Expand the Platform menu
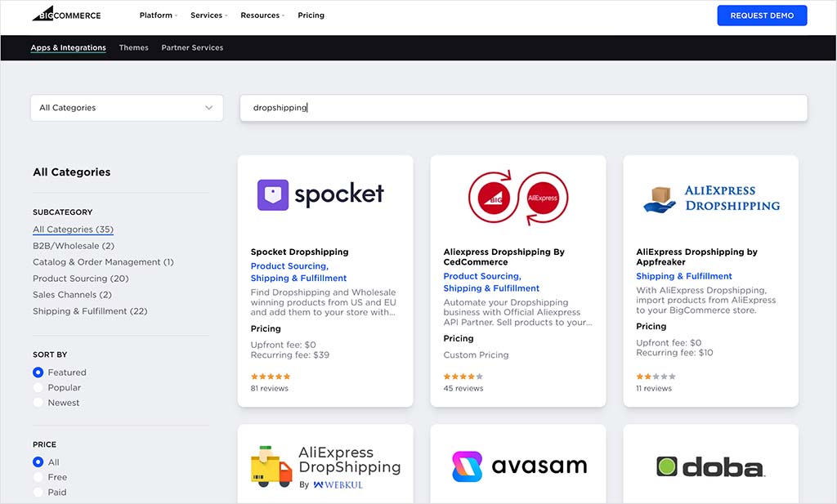The image size is (837, 504). pos(159,16)
